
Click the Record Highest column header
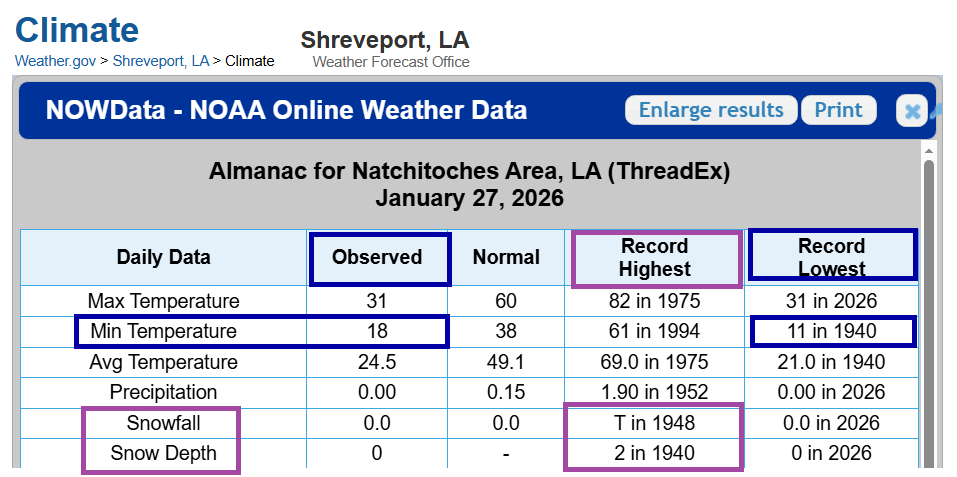654,257
